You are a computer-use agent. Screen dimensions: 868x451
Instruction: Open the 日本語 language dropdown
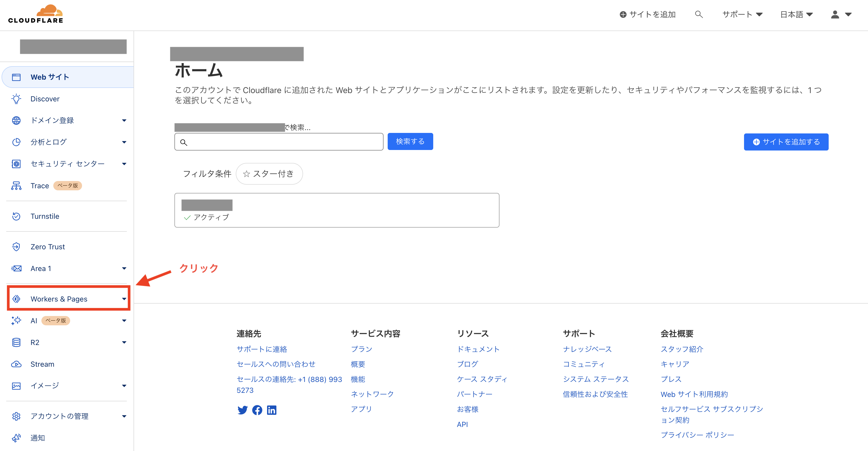click(x=797, y=14)
